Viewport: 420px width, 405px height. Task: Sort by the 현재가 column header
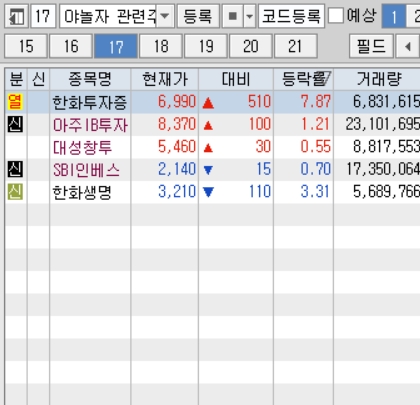click(165, 79)
